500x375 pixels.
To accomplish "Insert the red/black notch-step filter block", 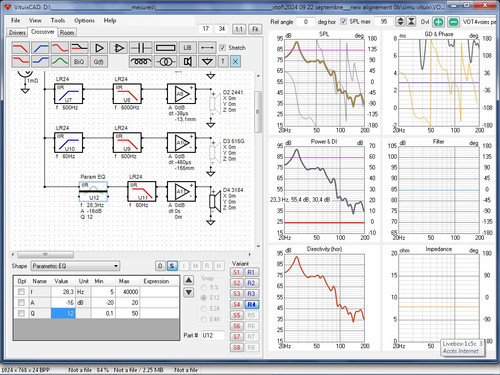I will pos(79,48).
